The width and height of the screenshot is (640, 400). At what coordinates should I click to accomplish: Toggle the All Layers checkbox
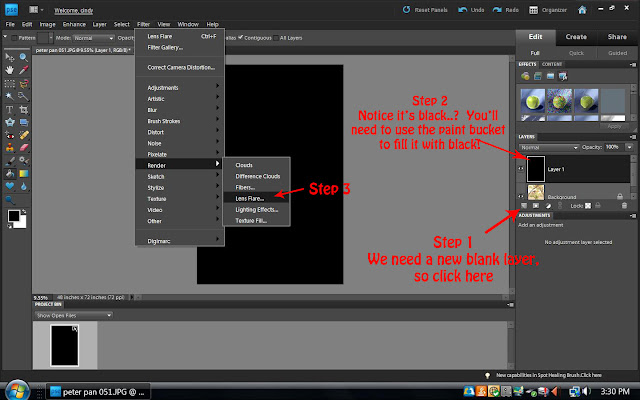[276, 38]
